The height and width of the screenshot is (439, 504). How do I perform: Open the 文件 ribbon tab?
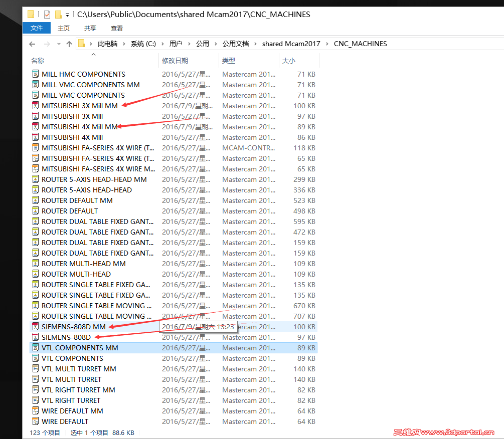36,28
